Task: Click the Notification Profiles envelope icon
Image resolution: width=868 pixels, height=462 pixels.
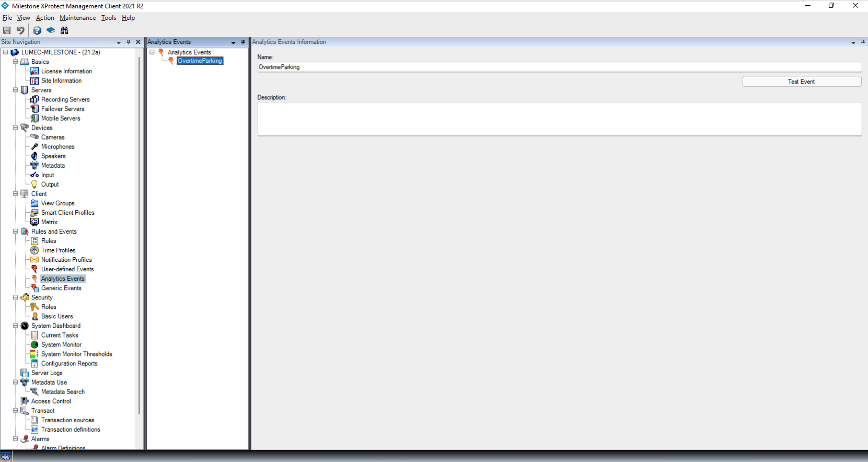Action: 34,259
